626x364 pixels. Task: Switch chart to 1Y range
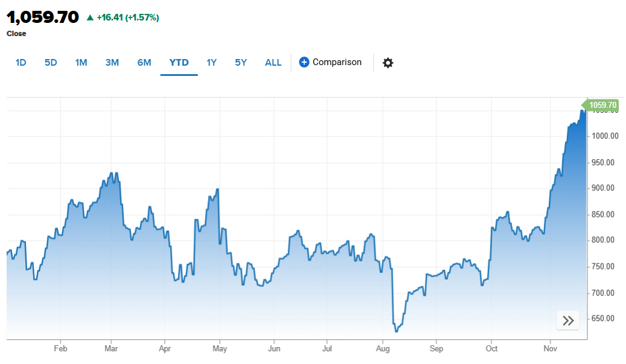click(211, 62)
